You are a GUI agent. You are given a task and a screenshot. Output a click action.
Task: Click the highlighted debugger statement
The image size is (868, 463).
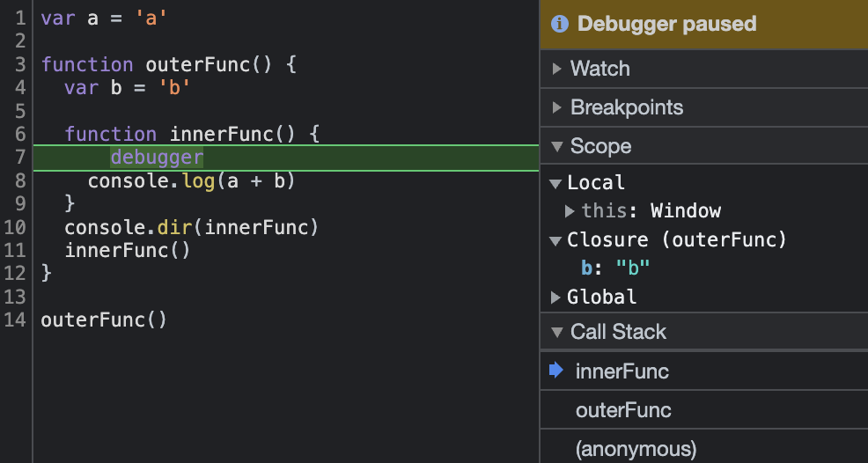point(158,158)
